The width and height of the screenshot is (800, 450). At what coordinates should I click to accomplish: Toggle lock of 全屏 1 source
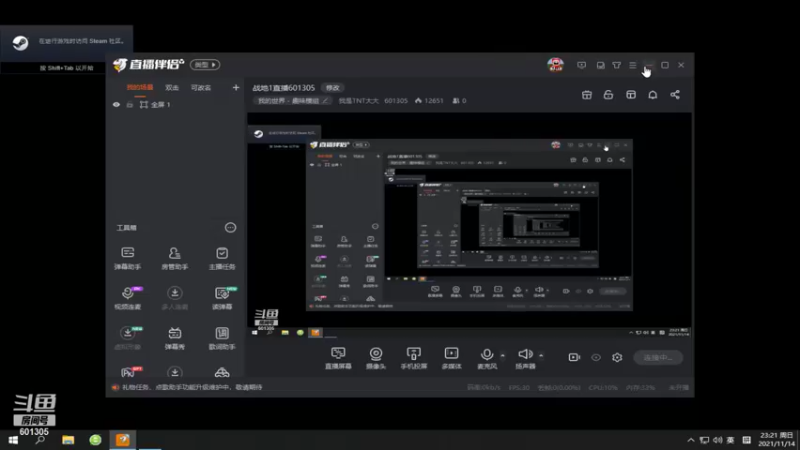pyautogui.click(x=130, y=105)
